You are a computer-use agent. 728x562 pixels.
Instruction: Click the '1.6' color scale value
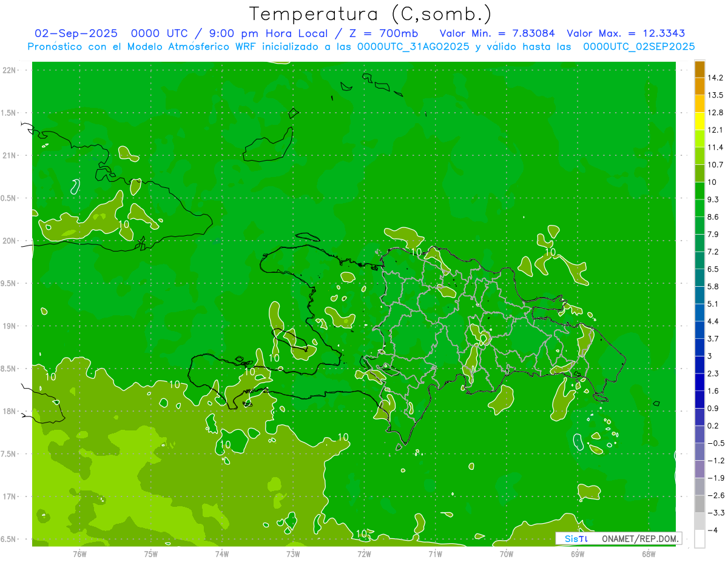tap(713, 391)
